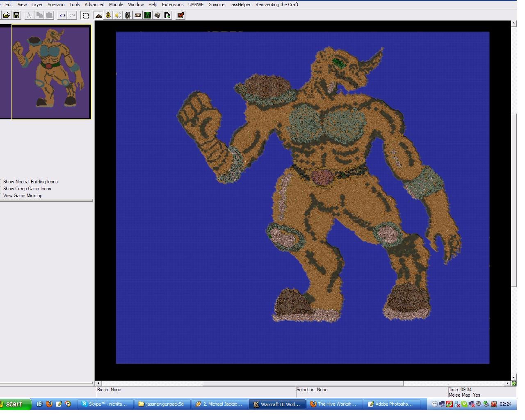525x420 pixels.
Task: Open the JassHelper menu
Action: 240,5
